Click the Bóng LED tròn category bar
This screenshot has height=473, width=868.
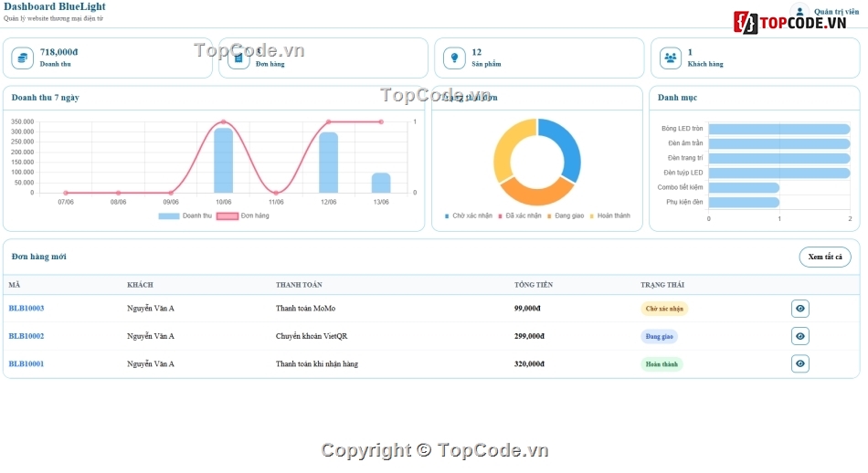click(x=778, y=129)
